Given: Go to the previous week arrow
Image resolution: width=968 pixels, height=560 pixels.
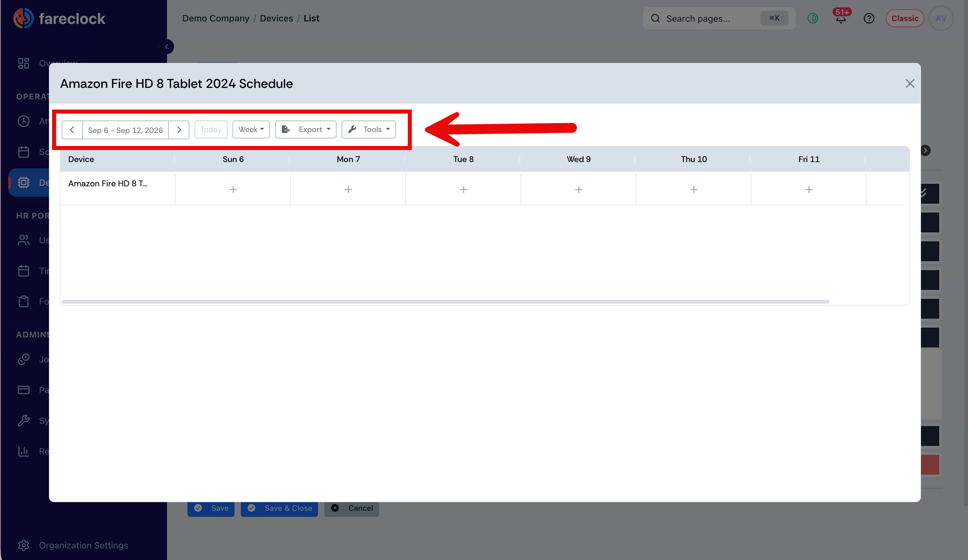Looking at the screenshot, I should tap(72, 130).
